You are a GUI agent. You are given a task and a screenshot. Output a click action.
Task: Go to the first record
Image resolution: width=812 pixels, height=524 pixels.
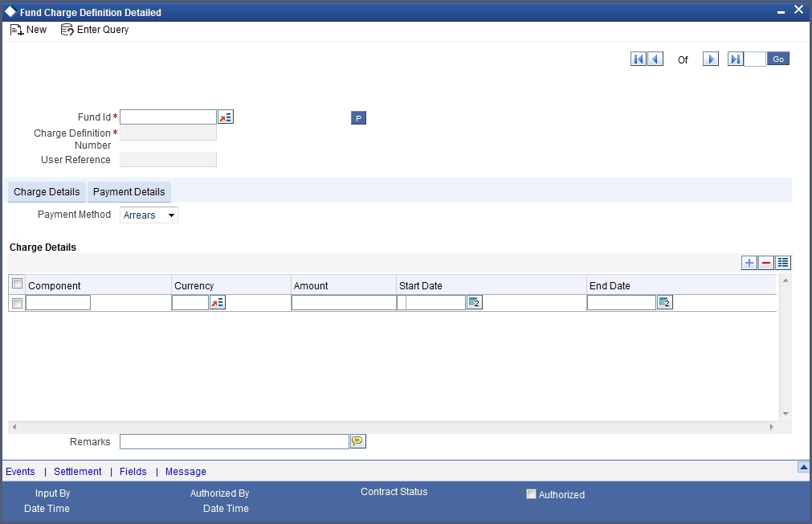pyautogui.click(x=639, y=59)
